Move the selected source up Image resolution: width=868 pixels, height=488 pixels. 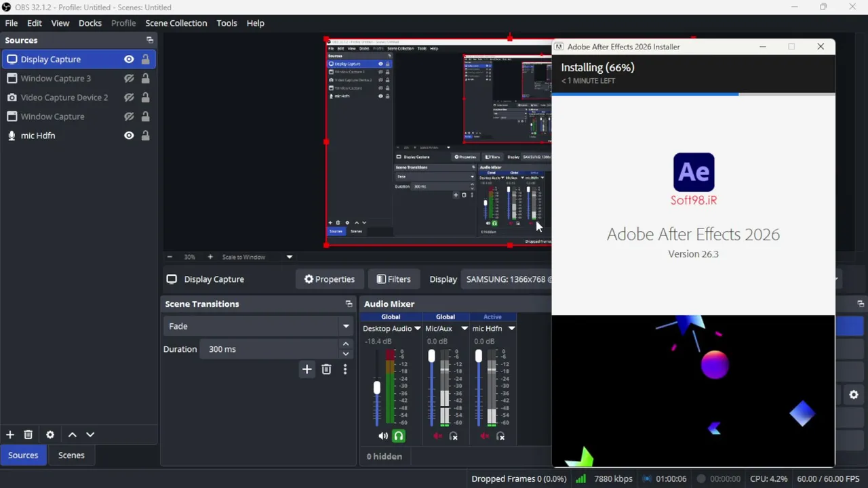coord(73,434)
